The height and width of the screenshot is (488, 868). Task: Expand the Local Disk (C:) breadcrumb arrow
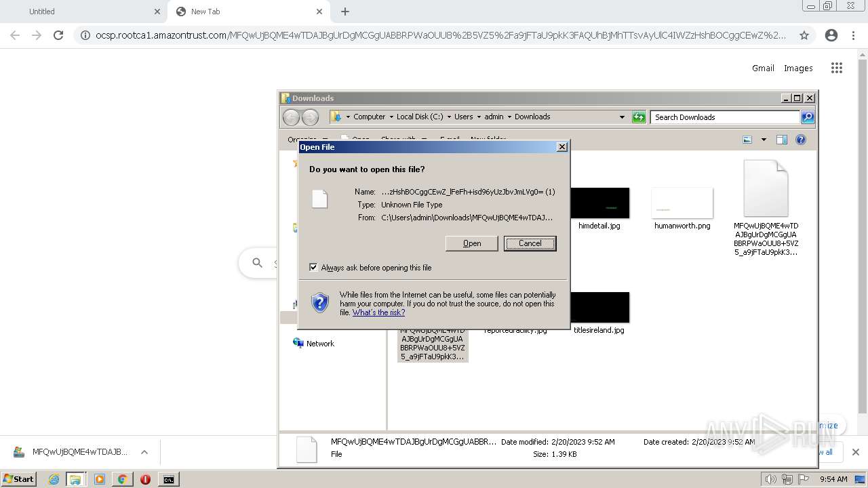coord(448,117)
